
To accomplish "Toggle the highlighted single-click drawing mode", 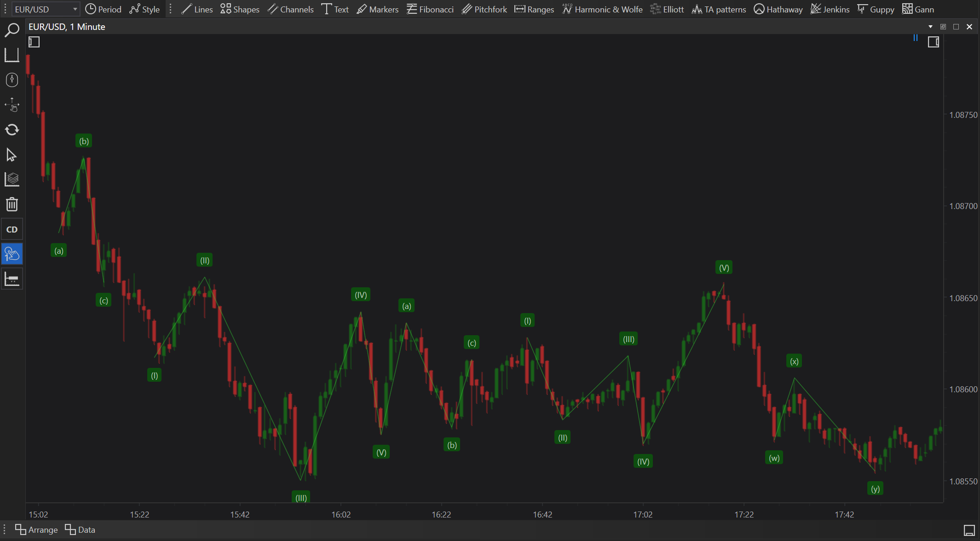I will coord(12,254).
